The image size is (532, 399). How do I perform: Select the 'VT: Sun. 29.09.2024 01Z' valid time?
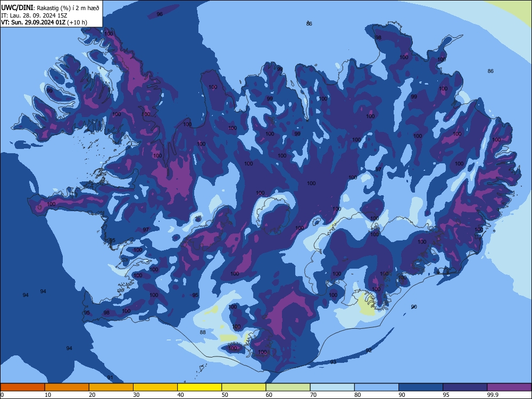33,22
